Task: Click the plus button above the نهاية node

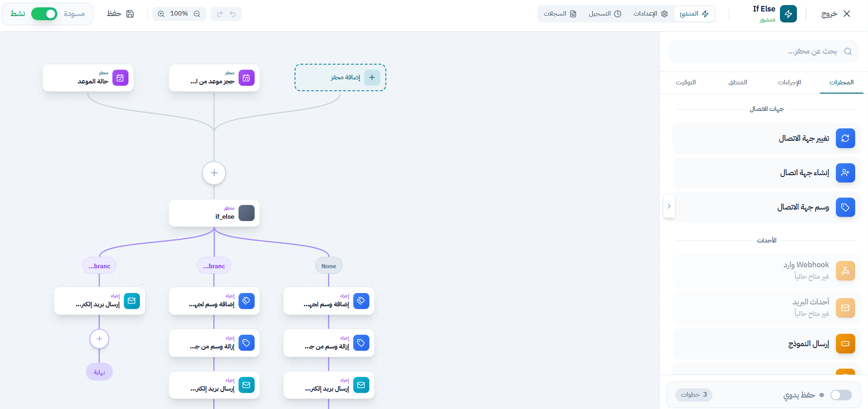Action: (99, 339)
